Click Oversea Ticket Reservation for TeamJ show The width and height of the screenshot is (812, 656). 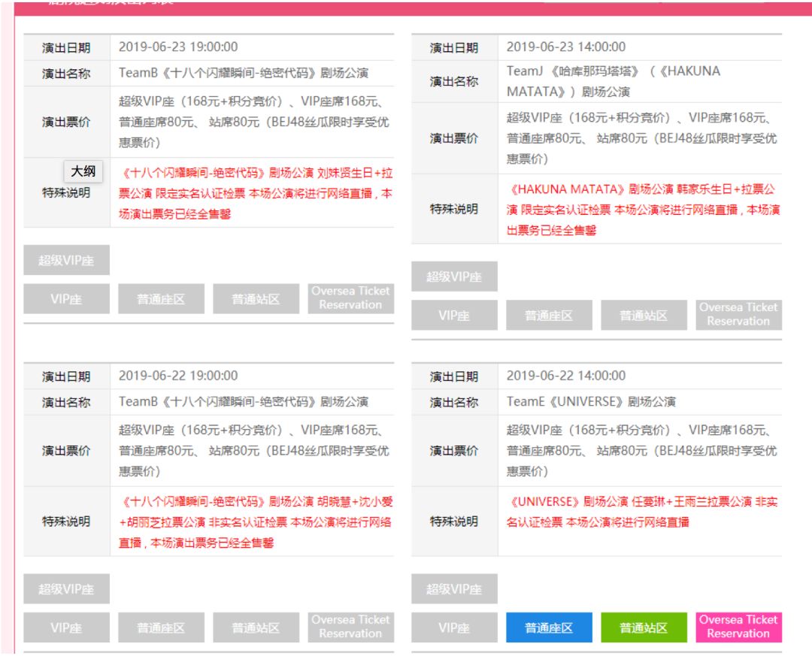[x=738, y=315]
